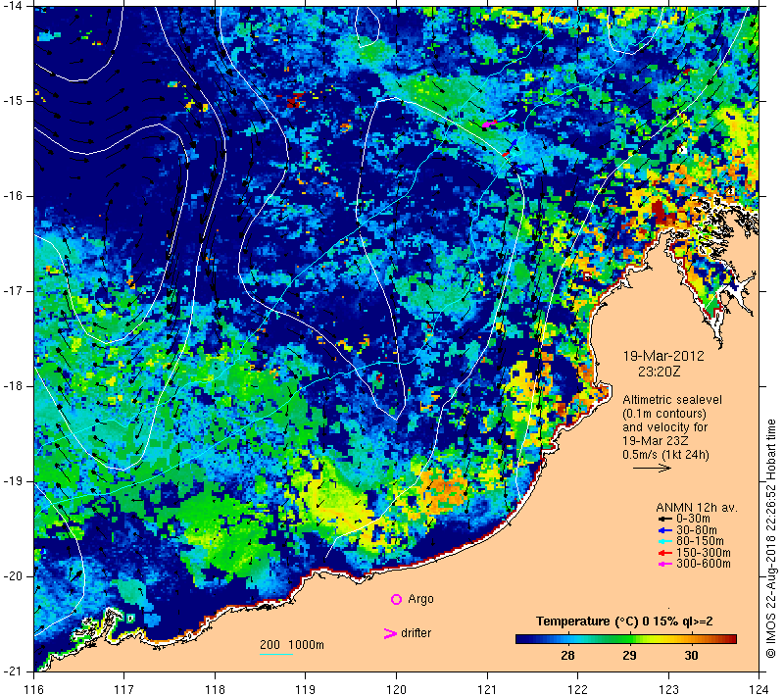Click the temperature colour bar
Viewport: 784px width, 696px height.
626,639
